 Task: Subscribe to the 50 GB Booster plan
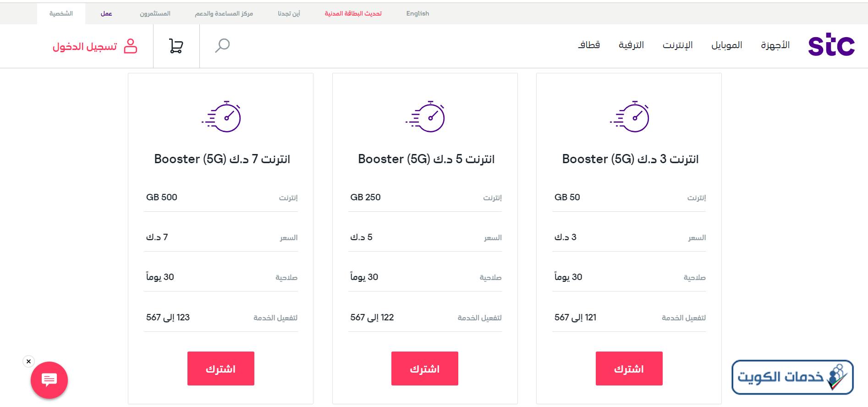(629, 368)
